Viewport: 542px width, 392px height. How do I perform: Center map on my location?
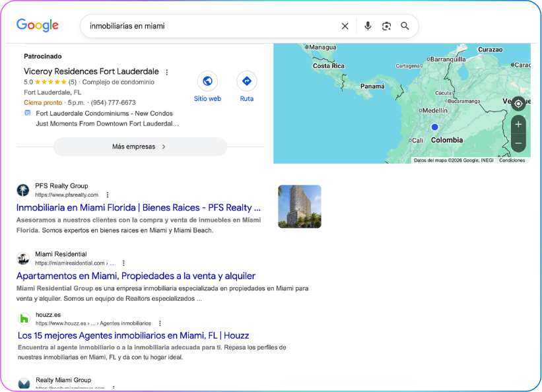pyautogui.click(x=518, y=104)
